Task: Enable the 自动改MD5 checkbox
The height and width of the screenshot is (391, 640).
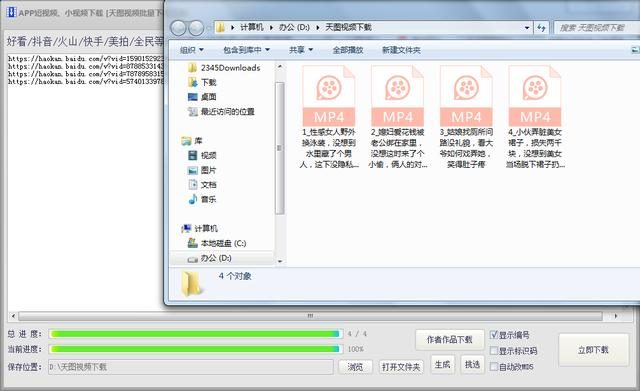Action: tap(494, 367)
